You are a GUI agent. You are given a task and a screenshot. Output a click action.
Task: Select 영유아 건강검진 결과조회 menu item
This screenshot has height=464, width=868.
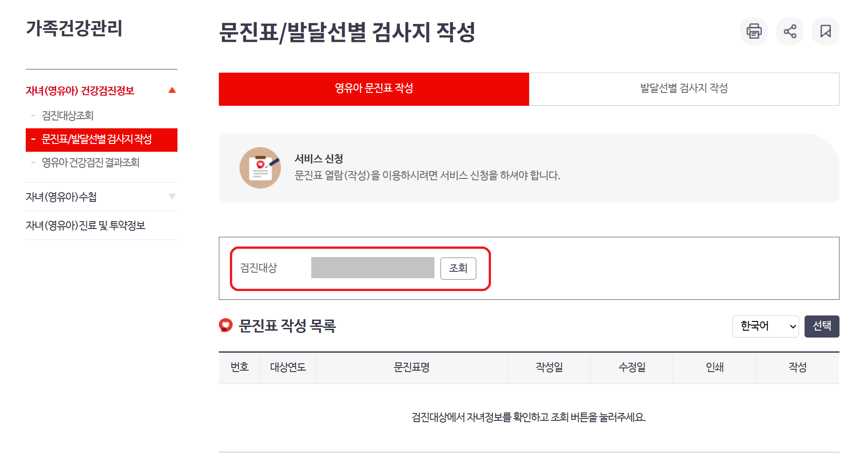pos(91,162)
